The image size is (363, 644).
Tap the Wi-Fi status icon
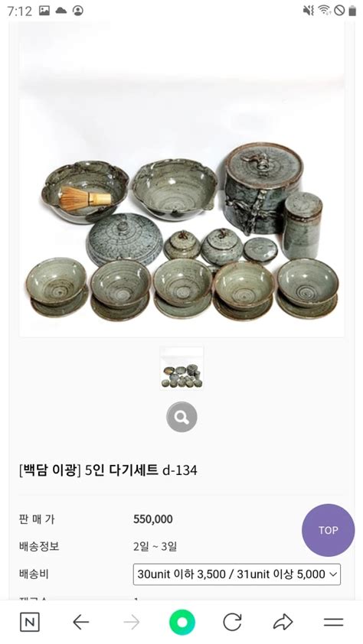325,11
